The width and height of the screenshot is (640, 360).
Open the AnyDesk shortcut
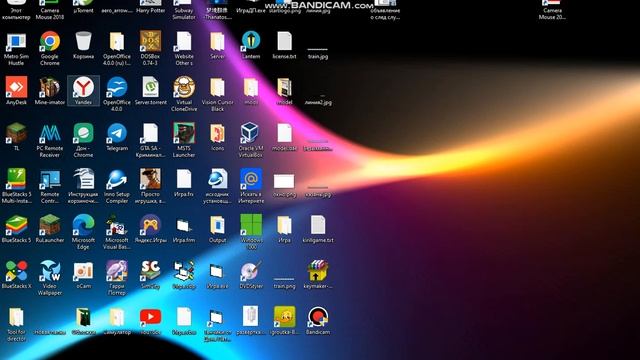pyautogui.click(x=16, y=91)
